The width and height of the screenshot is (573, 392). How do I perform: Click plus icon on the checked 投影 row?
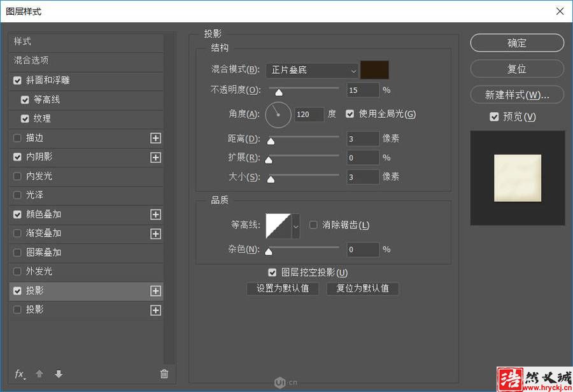(x=156, y=291)
